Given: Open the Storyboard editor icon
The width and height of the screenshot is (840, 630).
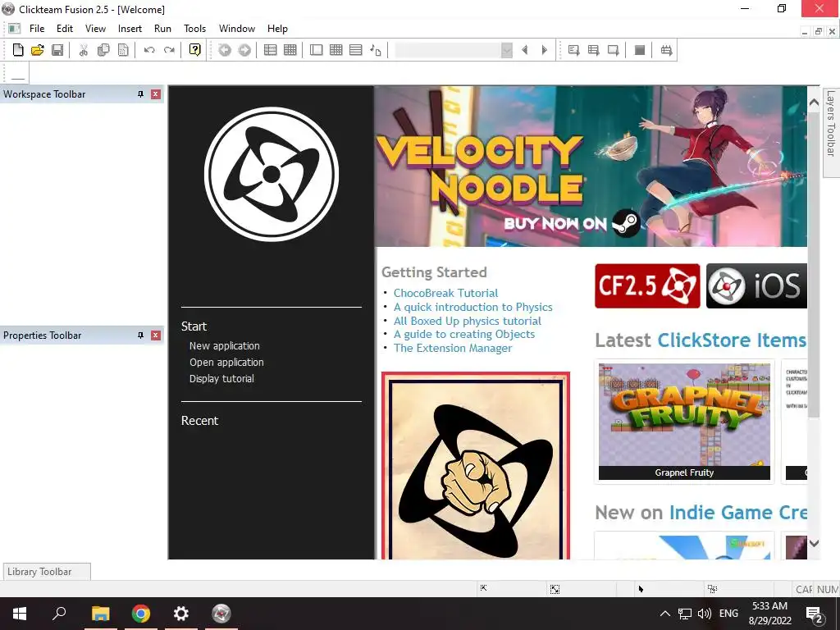Looking at the screenshot, I should (x=271, y=50).
